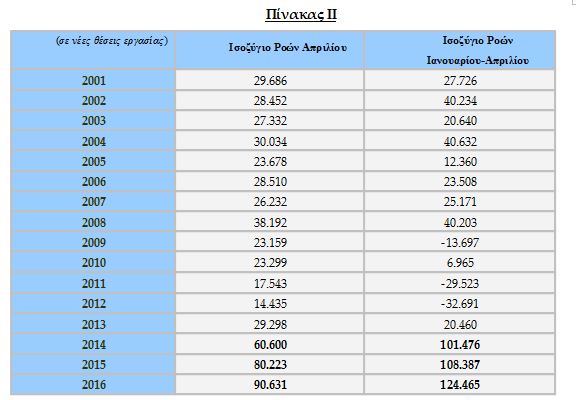Click column header Ισοζύγιο Ροών Απριλίου
The height and width of the screenshot is (400, 576).
[x=288, y=48]
